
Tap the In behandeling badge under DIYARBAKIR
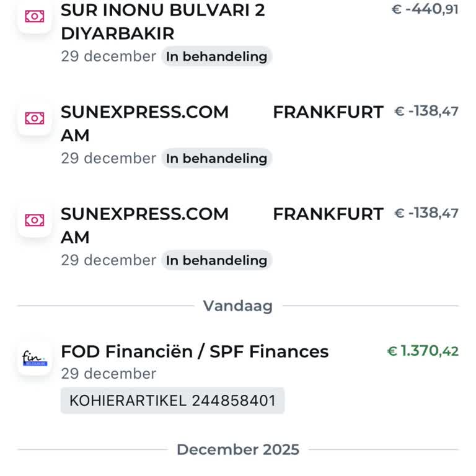click(216, 56)
